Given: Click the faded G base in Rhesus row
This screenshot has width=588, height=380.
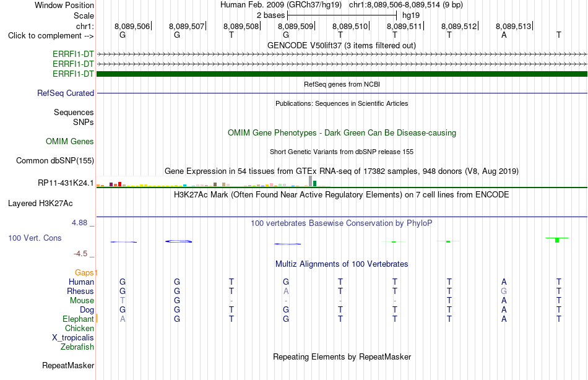Looking at the screenshot, I should [x=504, y=291].
